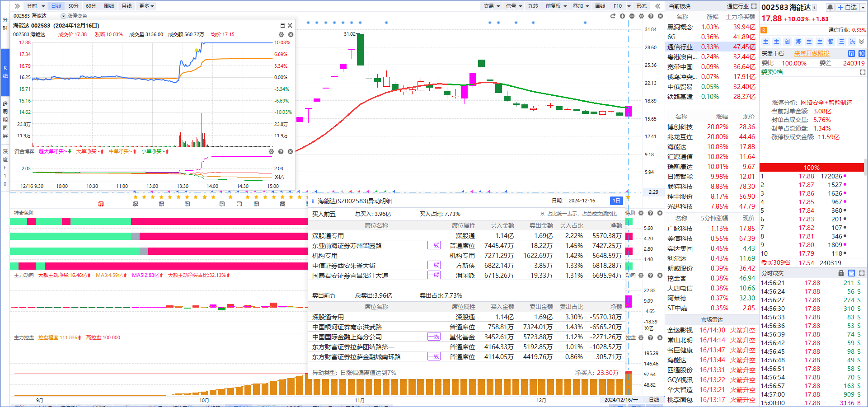The height and width of the screenshot is (407, 868).
Task: Open the 前复权 adjustment dropdown
Action: pyautogui.click(x=556, y=6)
